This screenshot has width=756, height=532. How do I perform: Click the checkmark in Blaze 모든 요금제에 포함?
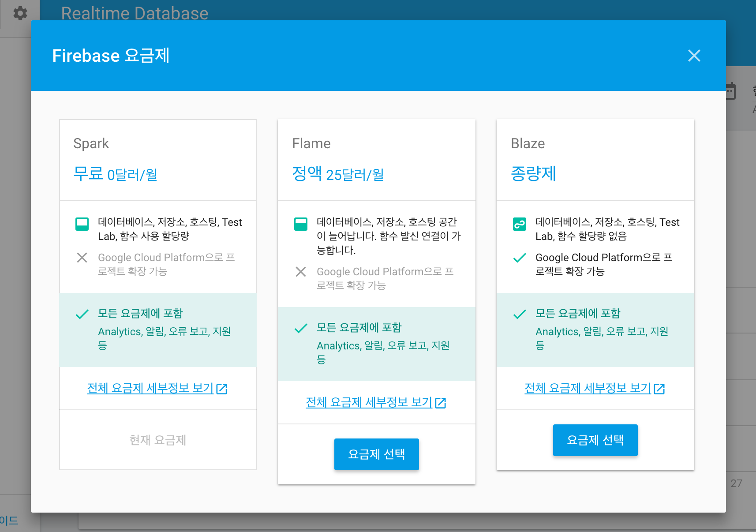tap(520, 314)
